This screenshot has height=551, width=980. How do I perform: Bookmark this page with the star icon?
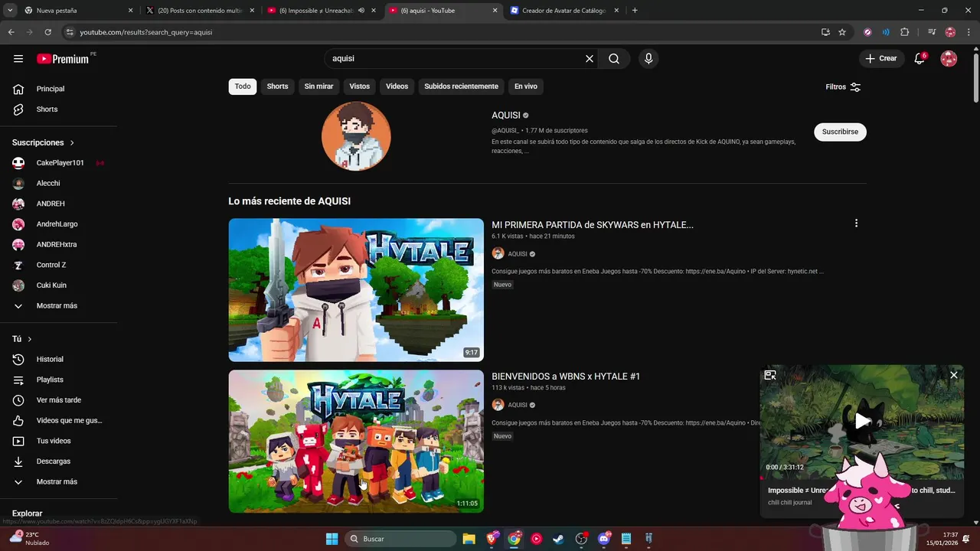tap(842, 32)
